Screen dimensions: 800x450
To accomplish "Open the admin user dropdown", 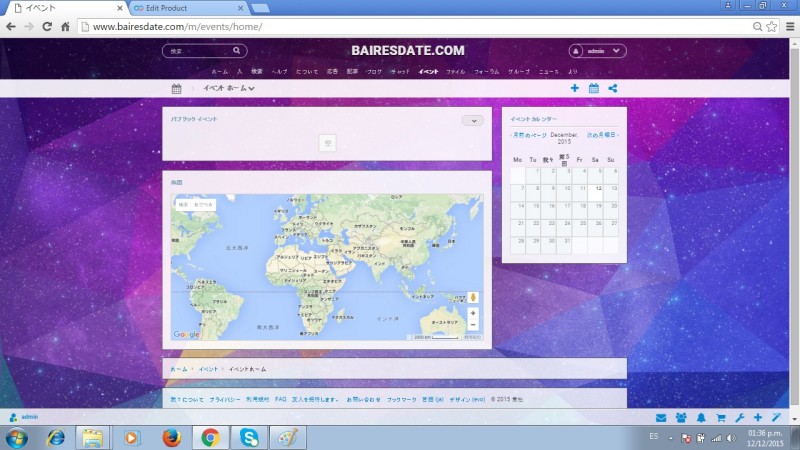I will pos(597,51).
